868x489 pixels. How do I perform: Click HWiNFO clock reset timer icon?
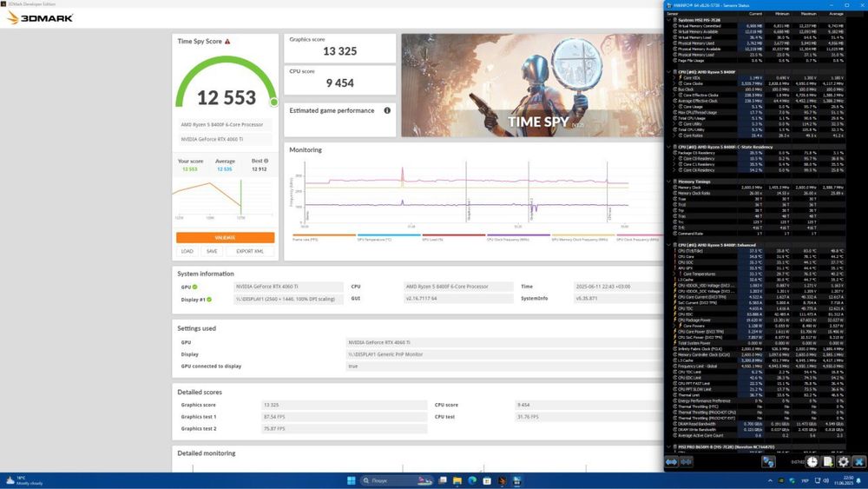(812, 461)
